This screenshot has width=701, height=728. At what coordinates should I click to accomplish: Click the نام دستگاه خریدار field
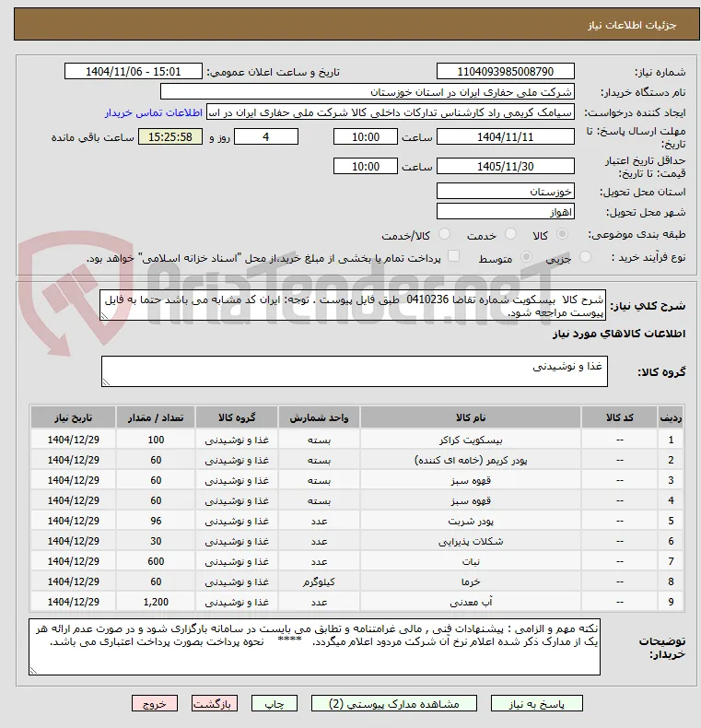pos(368,92)
